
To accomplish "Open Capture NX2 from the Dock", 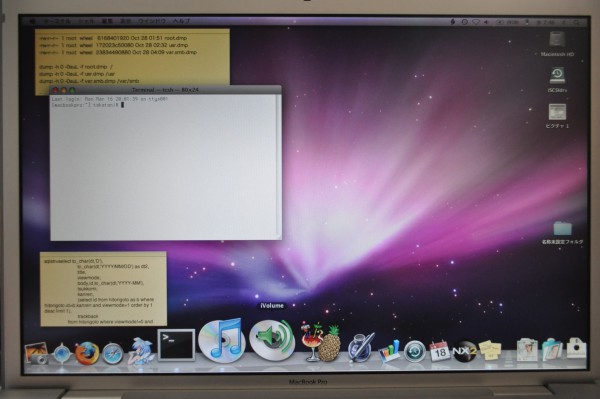I will pos(464,351).
